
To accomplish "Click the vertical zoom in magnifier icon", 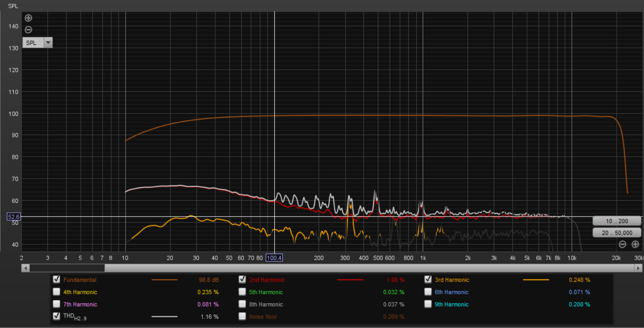I will [x=28, y=18].
